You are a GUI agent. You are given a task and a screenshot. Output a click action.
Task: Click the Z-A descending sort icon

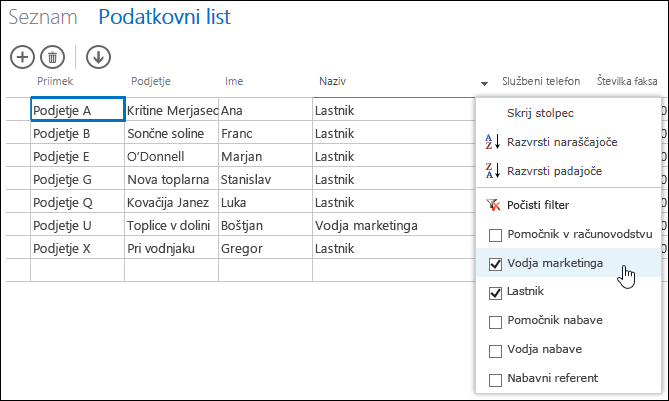click(492, 171)
